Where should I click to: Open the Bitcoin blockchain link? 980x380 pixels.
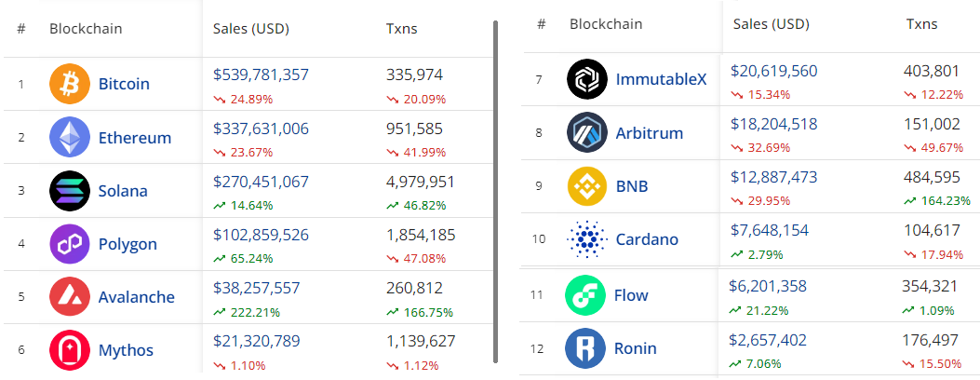click(124, 84)
